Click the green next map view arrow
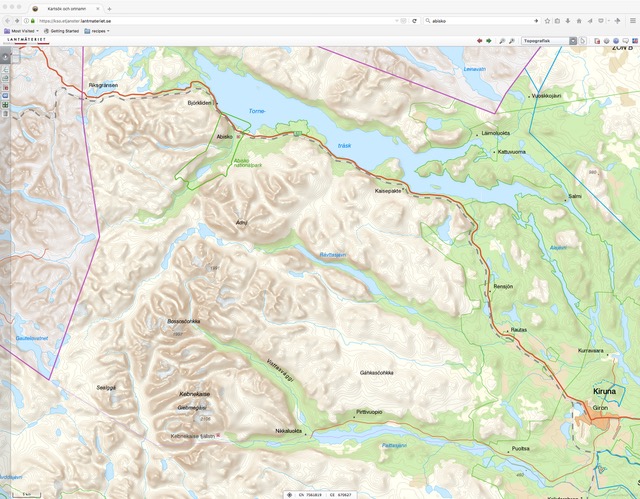 pyautogui.click(x=489, y=41)
